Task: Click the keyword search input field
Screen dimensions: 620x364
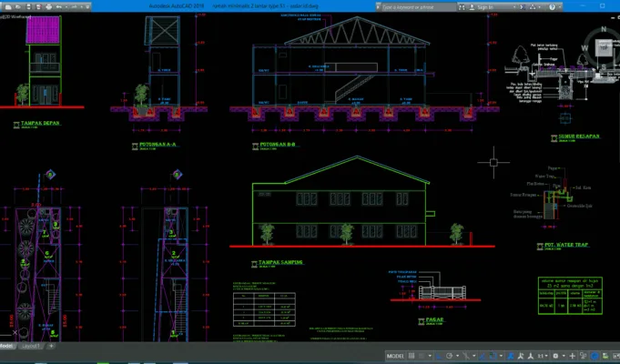Action: pos(419,7)
